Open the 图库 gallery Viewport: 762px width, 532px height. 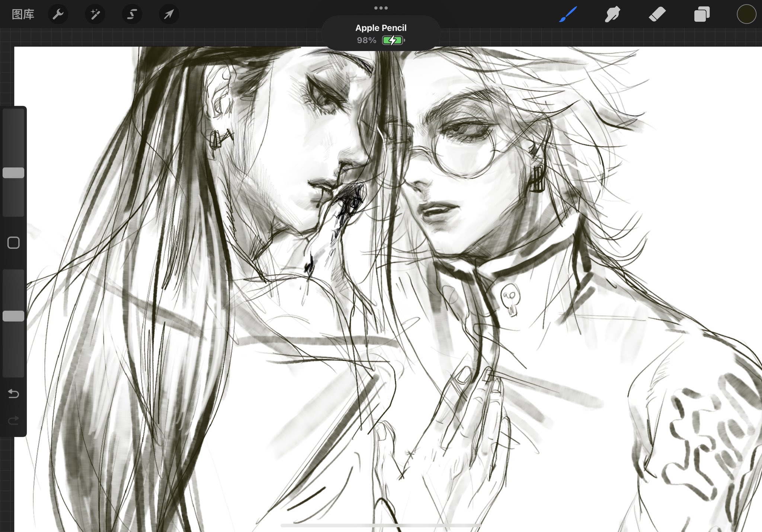23,15
